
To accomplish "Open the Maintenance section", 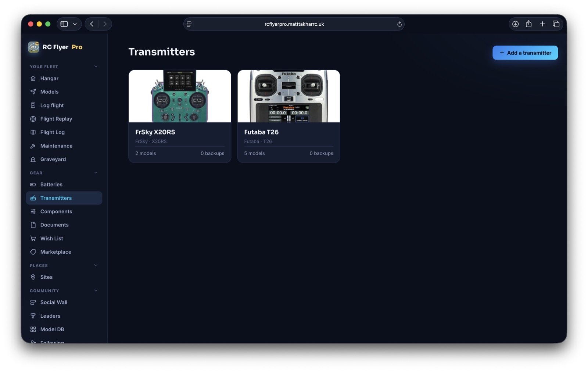I will (64, 146).
